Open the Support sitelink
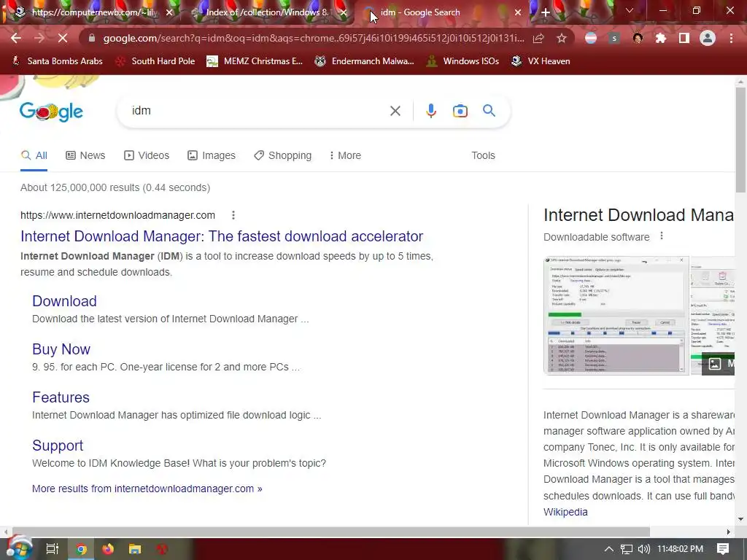 (58, 446)
